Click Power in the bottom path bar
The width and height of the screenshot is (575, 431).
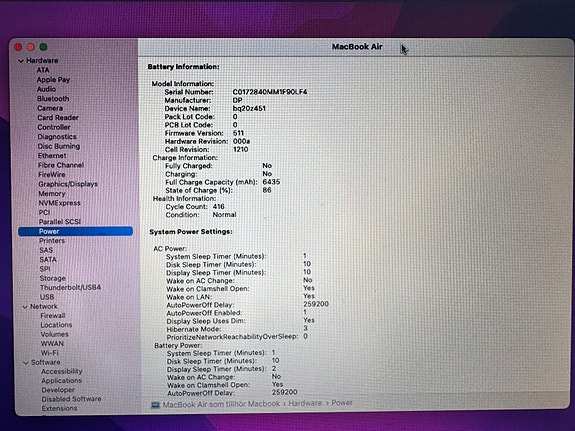pyautogui.click(x=342, y=403)
